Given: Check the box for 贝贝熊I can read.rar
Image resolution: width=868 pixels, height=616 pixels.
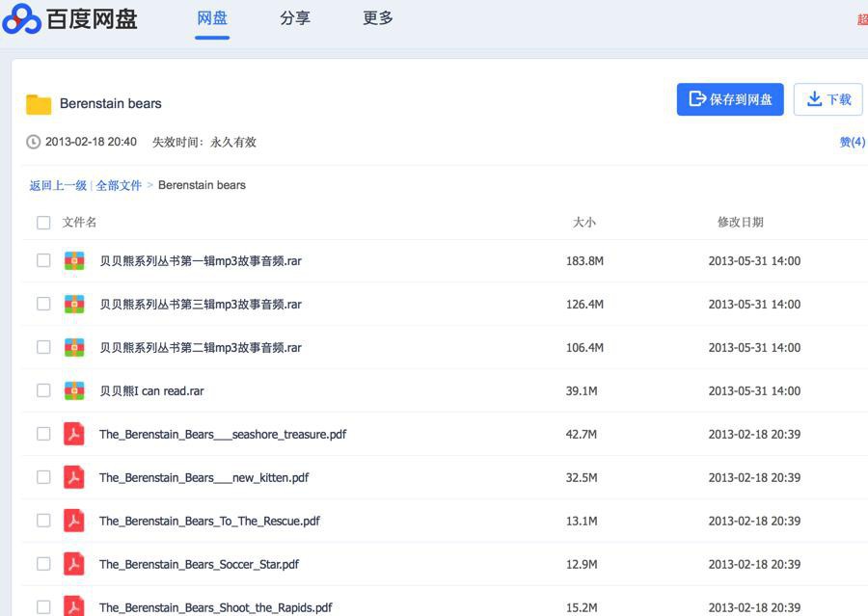Looking at the screenshot, I should pyautogui.click(x=43, y=390).
